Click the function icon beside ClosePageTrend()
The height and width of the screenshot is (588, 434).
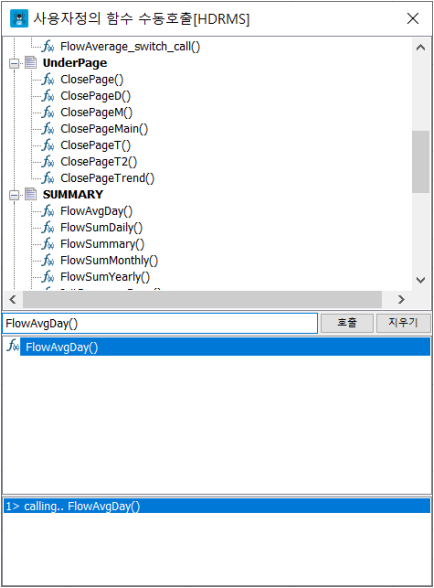tap(48, 178)
